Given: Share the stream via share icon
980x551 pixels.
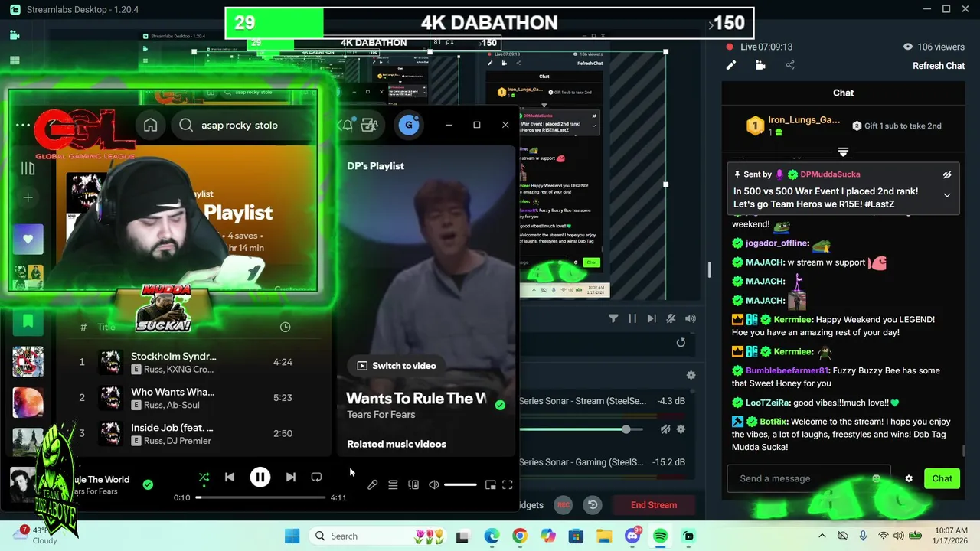Looking at the screenshot, I should (790, 65).
